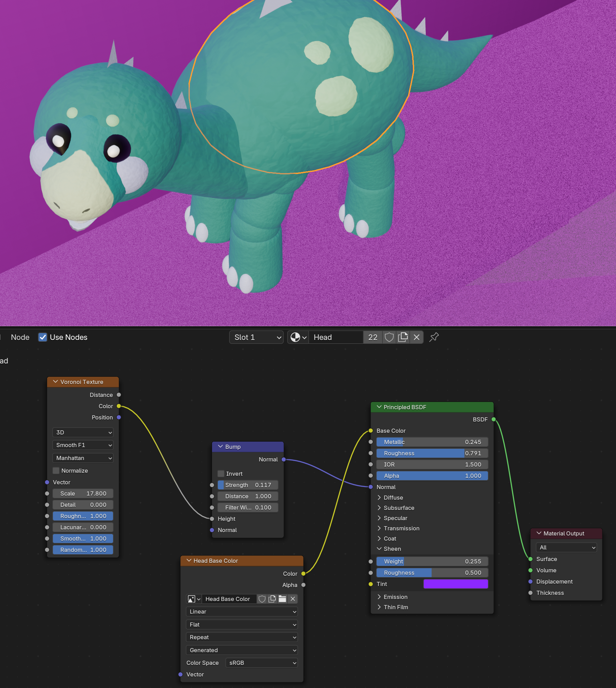
Task: Enable Normalize on the Voronoi Texture node
Action: click(56, 471)
